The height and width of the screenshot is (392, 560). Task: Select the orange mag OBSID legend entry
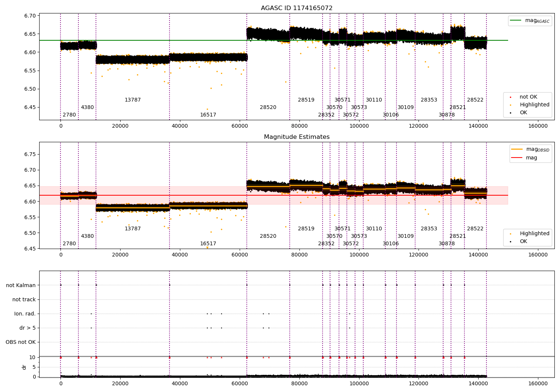click(x=530, y=149)
